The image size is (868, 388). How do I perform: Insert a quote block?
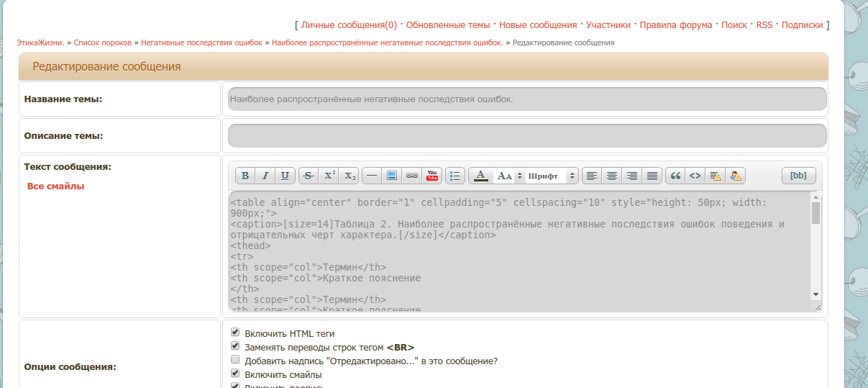[x=675, y=176]
